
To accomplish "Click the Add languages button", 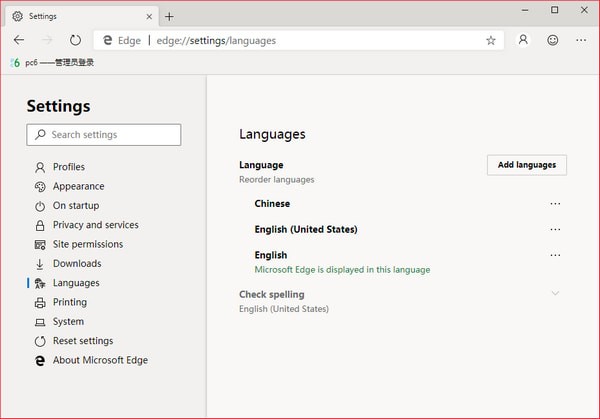I will pos(526,165).
